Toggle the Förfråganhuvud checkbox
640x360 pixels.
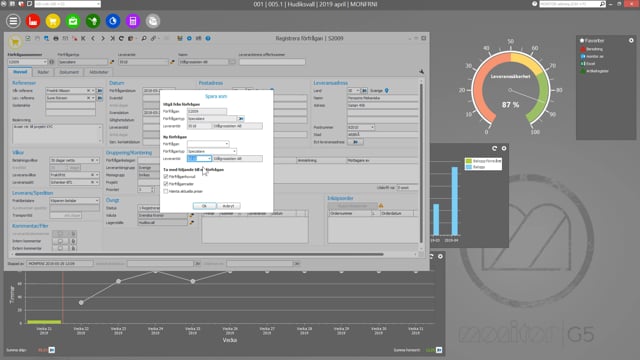click(x=166, y=176)
